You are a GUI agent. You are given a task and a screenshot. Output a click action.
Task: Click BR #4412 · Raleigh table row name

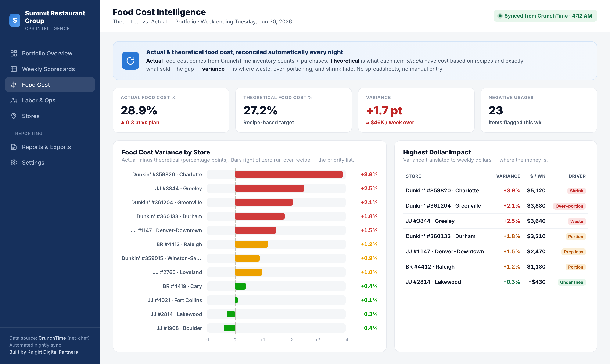coord(430,267)
